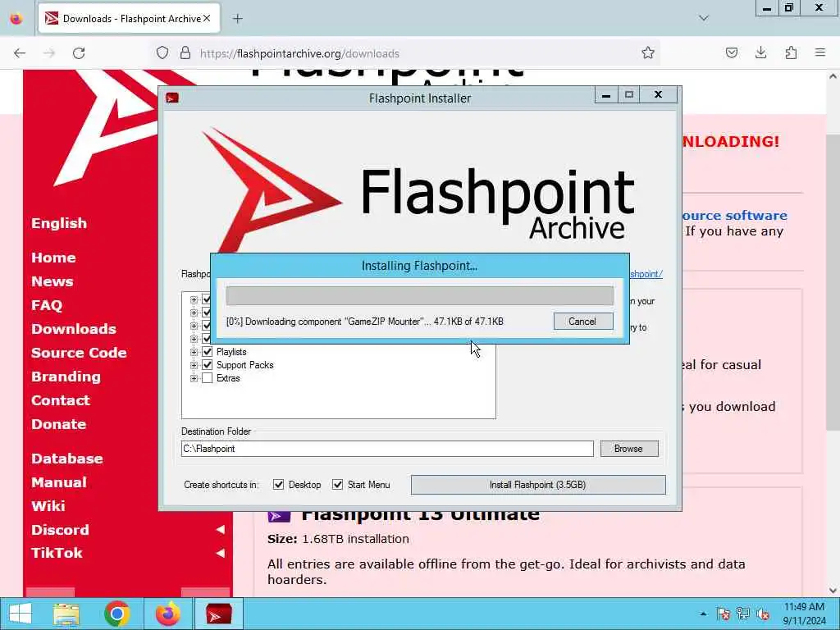Image resolution: width=840 pixels, height=630 pixels.
Task: Open Donate page in website sidebar
Action: [59, 424]
